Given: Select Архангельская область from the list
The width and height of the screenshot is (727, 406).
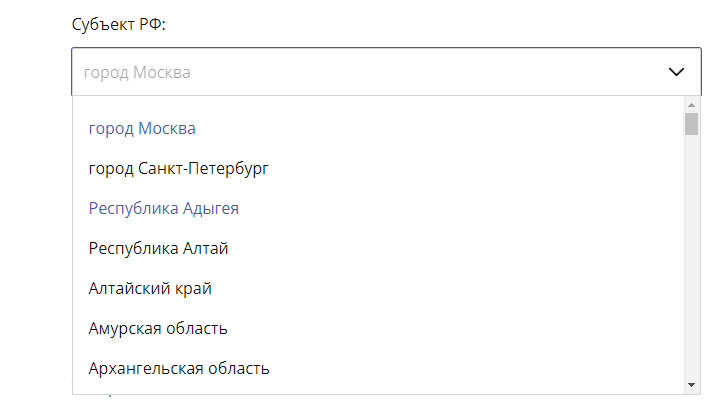Looking at the screenshot, I should coord(179,368).
